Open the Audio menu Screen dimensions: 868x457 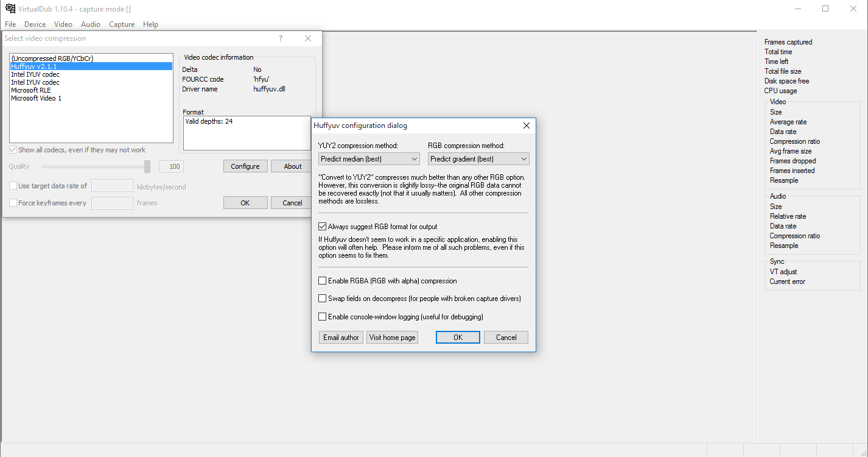pos(91,24)
